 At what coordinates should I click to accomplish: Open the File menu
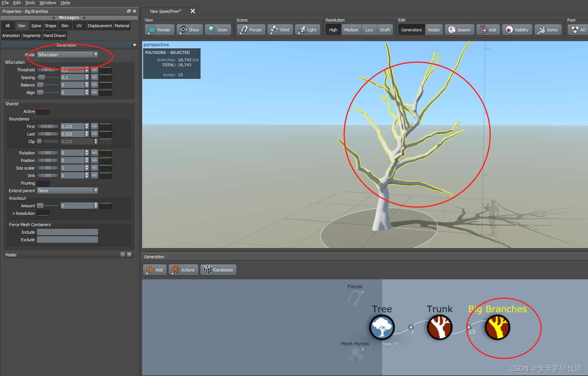click(5, 3)
